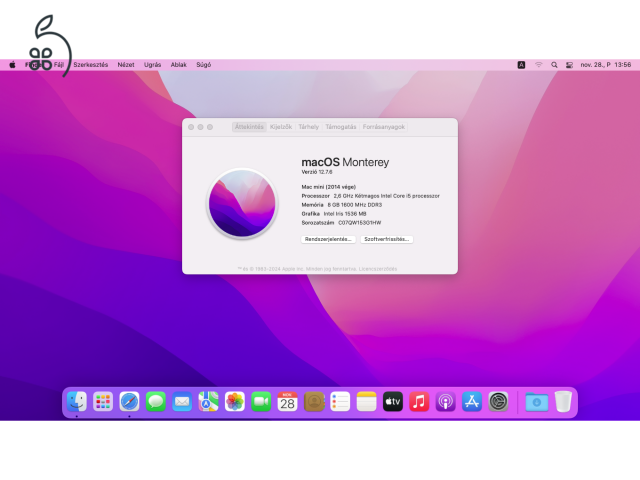Open Calendar showing 28 in Dock

(x=287, y=402)
